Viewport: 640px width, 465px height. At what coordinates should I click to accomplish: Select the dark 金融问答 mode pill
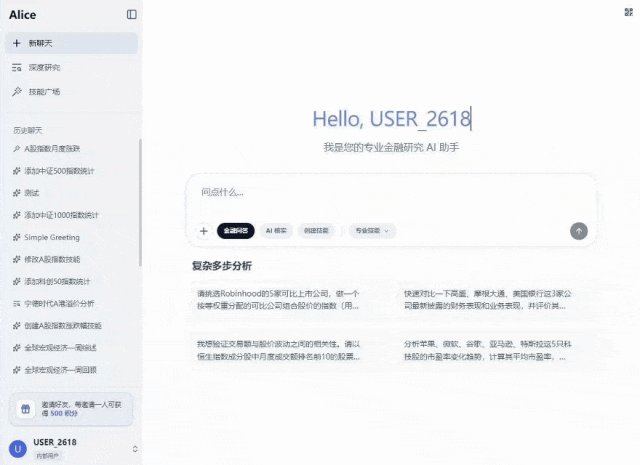(x=236, y=231)
